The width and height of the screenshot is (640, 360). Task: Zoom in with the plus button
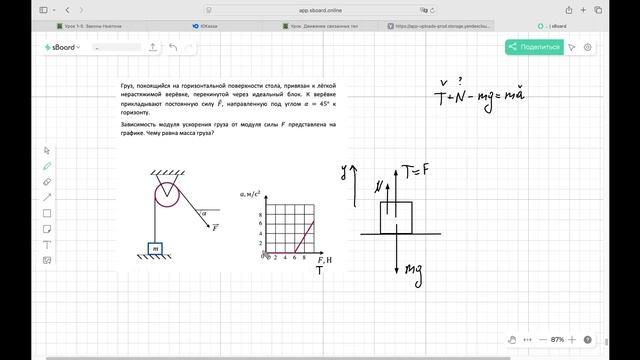click(572, 340)
